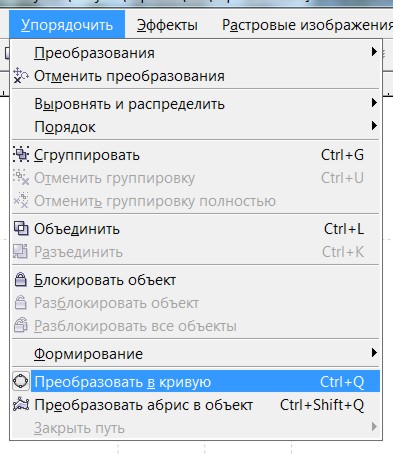Viewport: 393px width, 454px height.
Task: Close the open Упорядочить menu
Action: (x=67, y=24)
